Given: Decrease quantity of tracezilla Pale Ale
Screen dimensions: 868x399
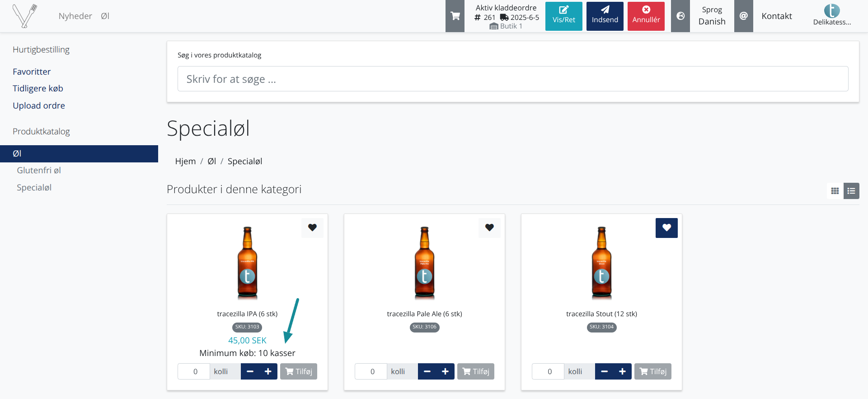Looking at the screenshot, I should [427, 371].
